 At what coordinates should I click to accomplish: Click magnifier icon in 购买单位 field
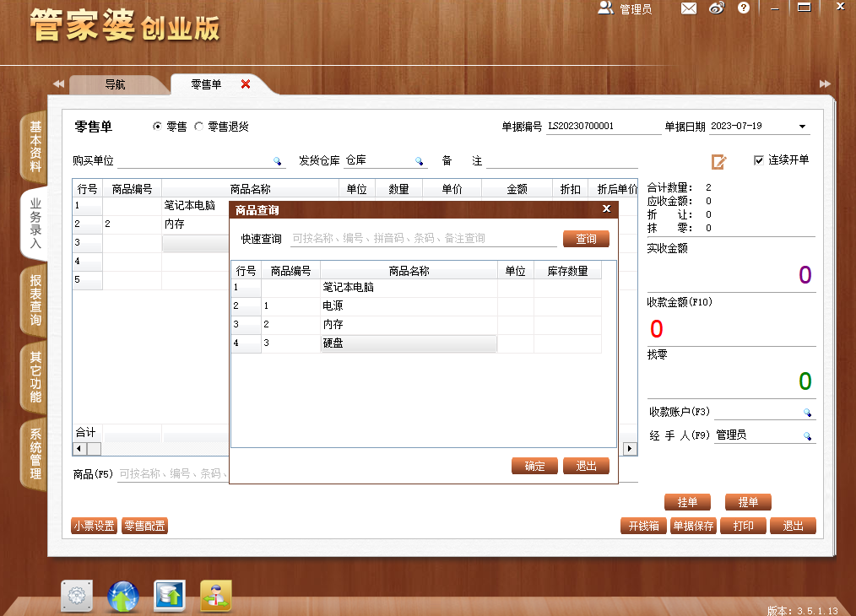(278, 161)
